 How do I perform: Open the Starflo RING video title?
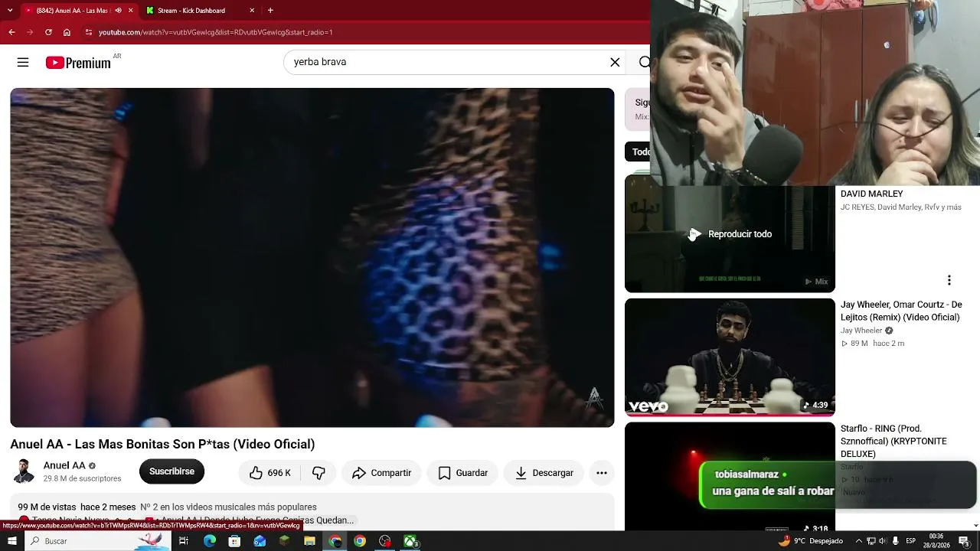893,442
